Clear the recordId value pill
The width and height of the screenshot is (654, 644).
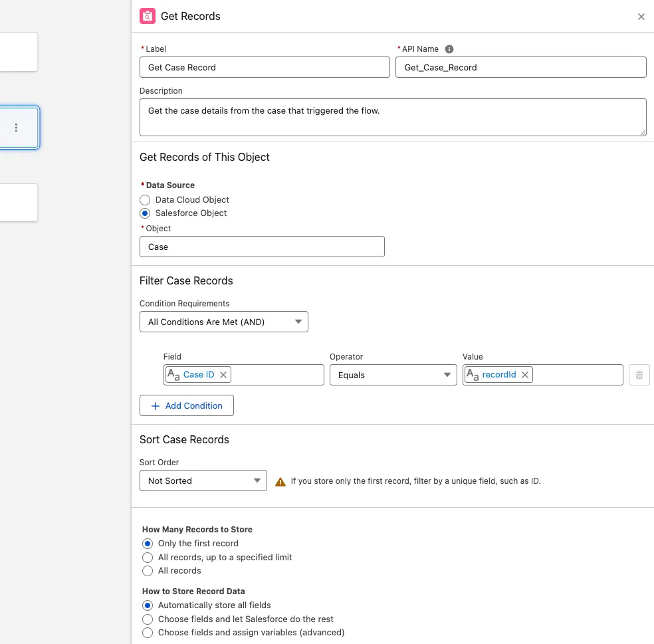click(x=525, y=375)
